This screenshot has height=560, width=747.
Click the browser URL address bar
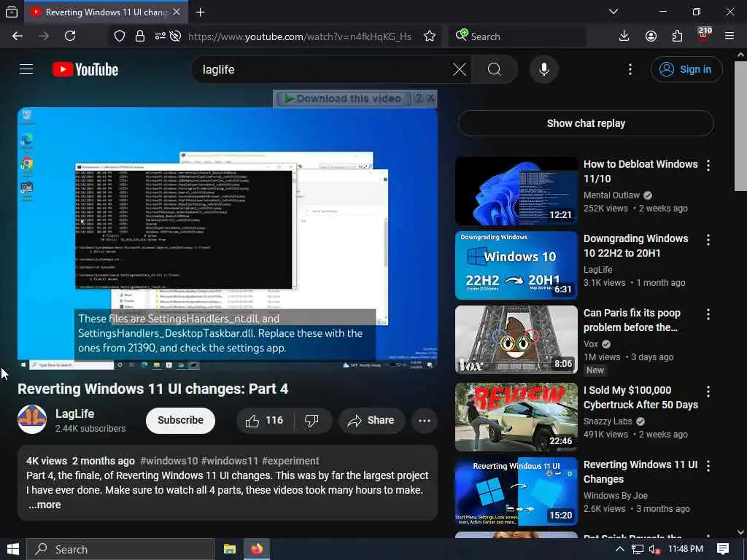tap(300, 36)
